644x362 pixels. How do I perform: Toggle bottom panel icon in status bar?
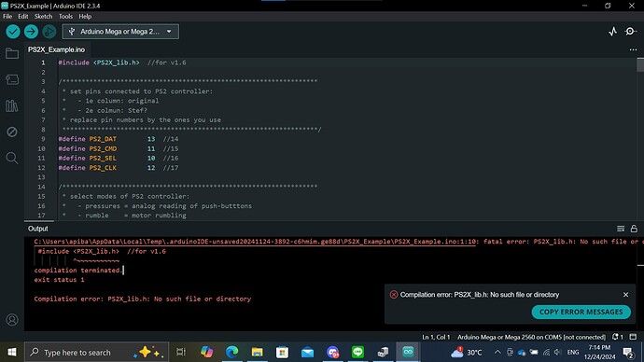pos(633,337)
